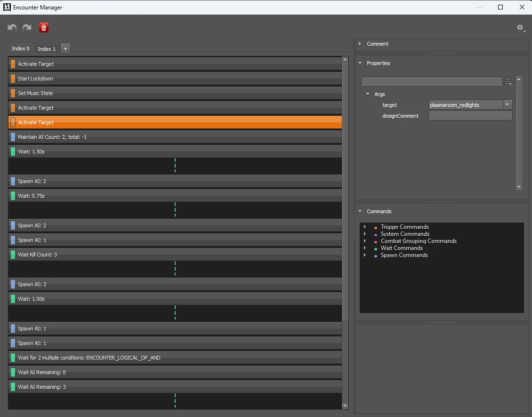532x417 pixels.
Task: Select the Wait Kill Count: 3 row
Action: coord(175,255)
